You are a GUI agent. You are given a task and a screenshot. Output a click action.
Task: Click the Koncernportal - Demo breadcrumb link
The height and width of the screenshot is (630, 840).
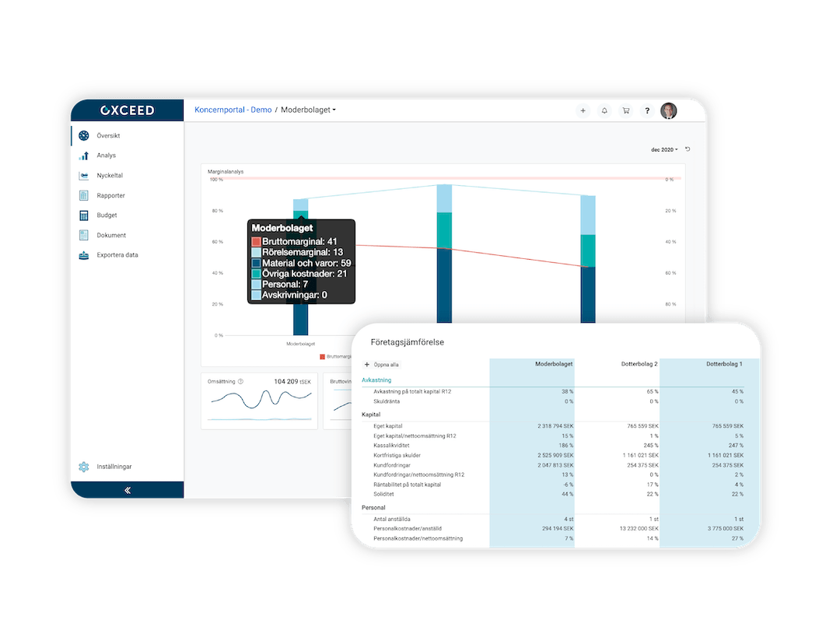tap(233, 110)
